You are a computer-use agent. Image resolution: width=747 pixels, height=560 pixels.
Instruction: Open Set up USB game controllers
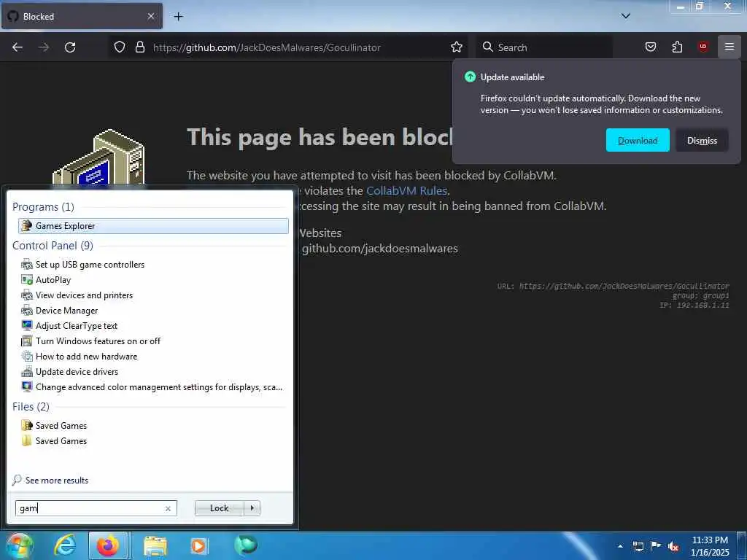[90, 265]
